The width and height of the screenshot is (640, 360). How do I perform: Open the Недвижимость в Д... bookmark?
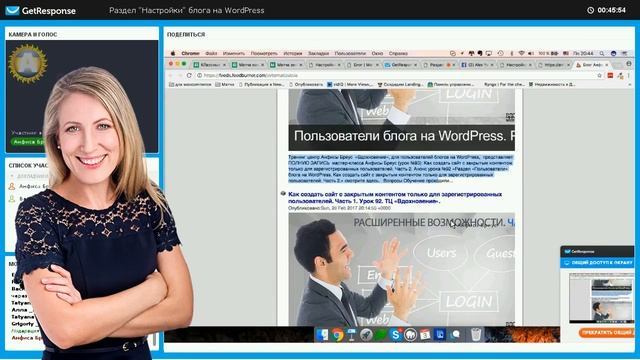pyautogui.click(x=552, y=84)
